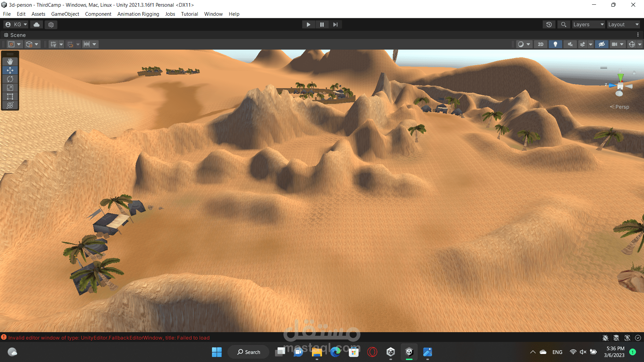Open Unity cloud services

pyautogui.click(x=37, y=24)
